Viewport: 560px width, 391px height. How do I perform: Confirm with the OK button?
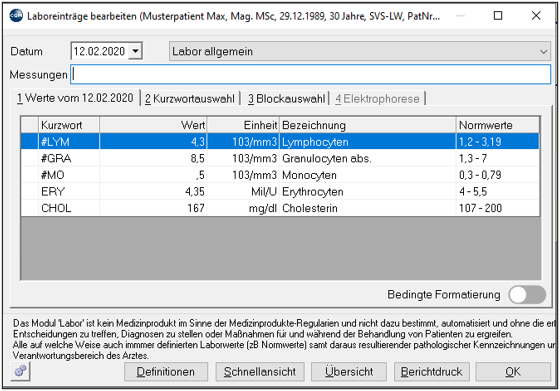tap(513, 372)
